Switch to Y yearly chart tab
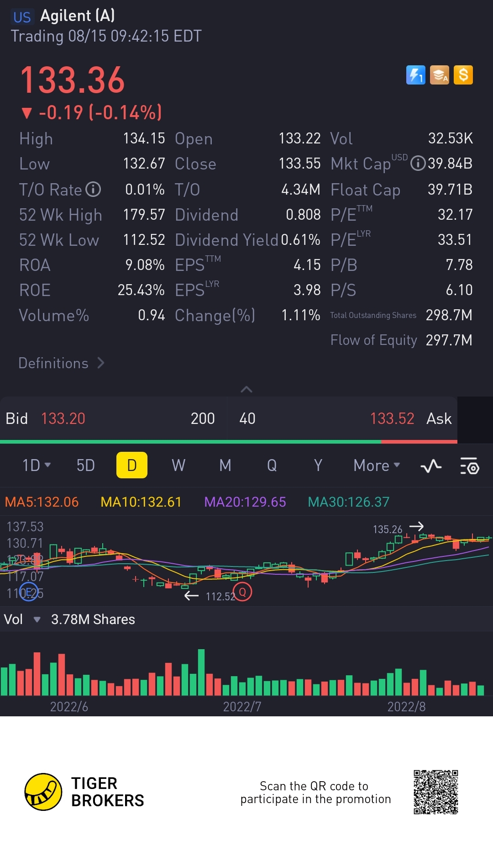 [x=318, y=466]
